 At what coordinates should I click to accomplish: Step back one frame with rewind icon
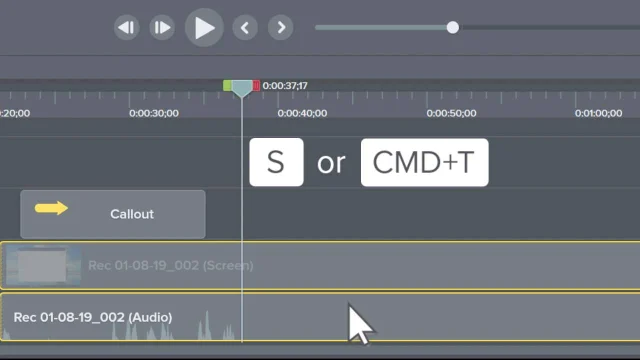coord(127,28)
